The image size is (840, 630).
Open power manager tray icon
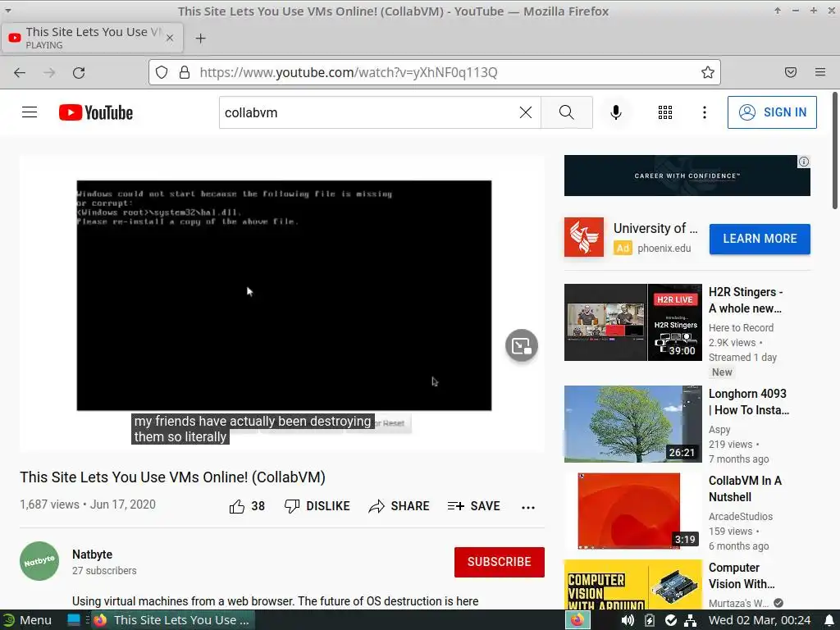coord(650,620)
